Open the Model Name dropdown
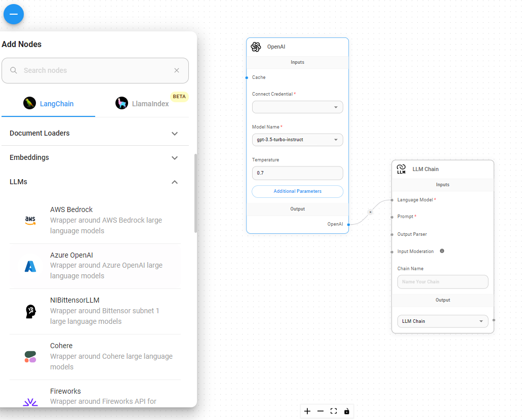Image resolution: width=522 pixels, height=420 pixels. [298, 140]
